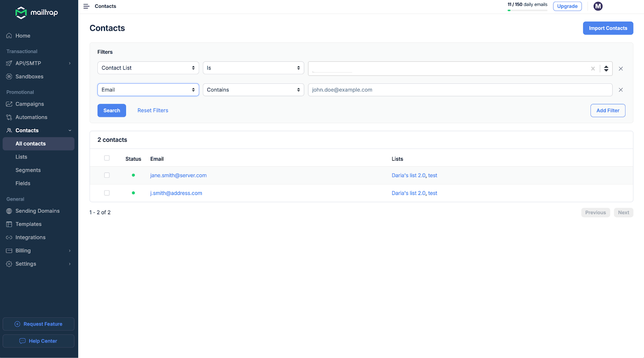
Task: Open the contact list value selector arrows
Action: click(606, 68)
